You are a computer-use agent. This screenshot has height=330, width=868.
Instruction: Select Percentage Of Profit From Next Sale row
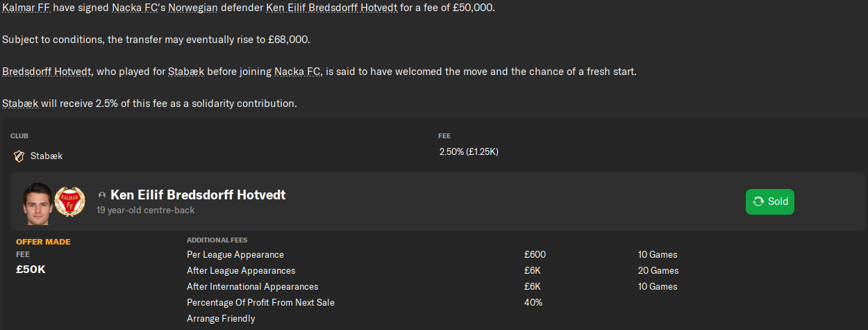(x=260, y=303)
